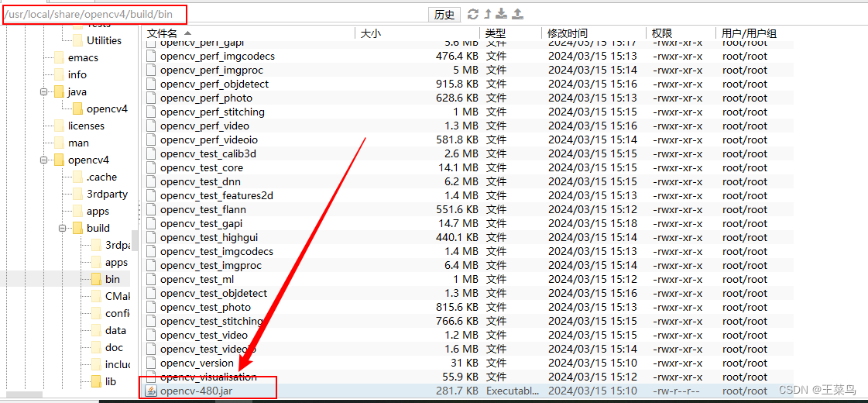Select the Utilities folder in tree

104,40
